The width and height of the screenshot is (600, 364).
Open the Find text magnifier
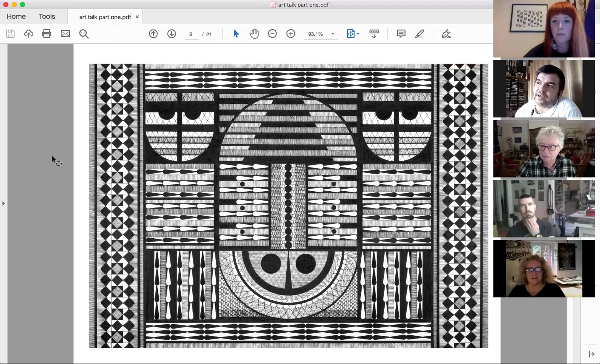84,34
